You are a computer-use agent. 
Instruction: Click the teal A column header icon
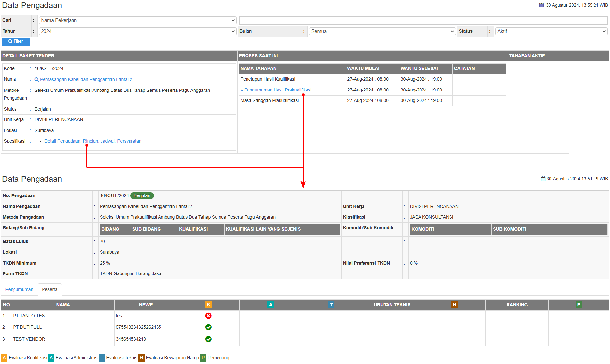[271, 305]
